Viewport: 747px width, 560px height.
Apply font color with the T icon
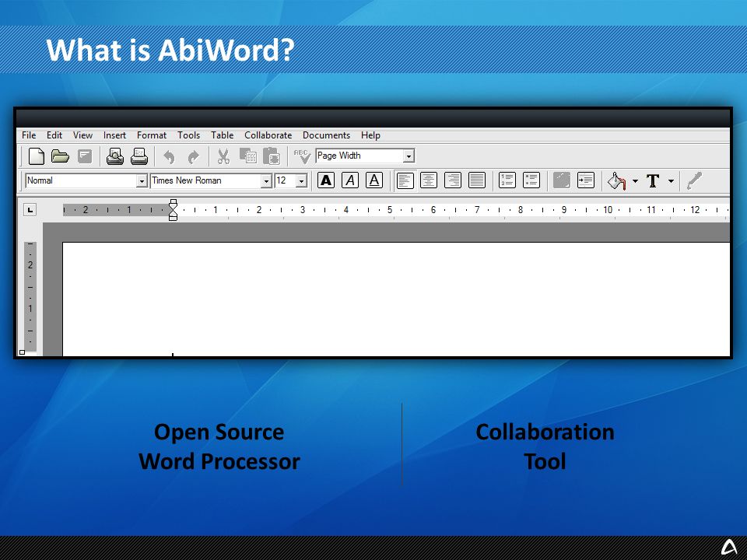[x=653, y=181]
